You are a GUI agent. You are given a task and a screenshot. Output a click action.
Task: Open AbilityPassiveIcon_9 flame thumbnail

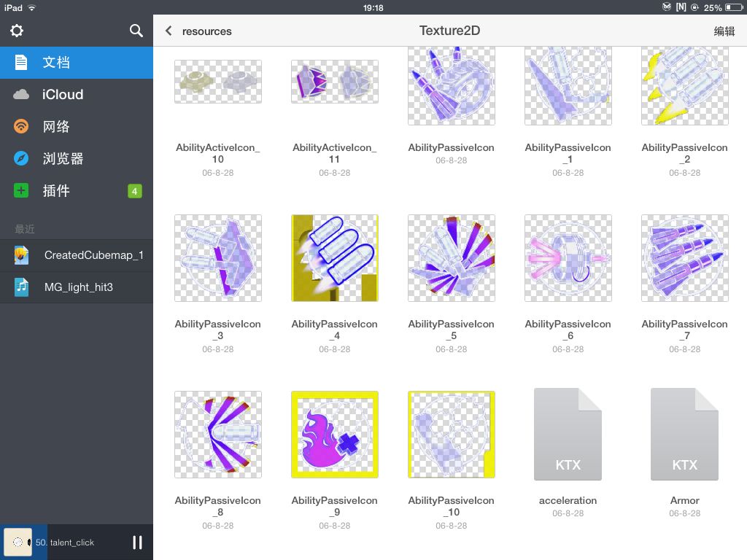pyautogui.click(x=334, y=435)
